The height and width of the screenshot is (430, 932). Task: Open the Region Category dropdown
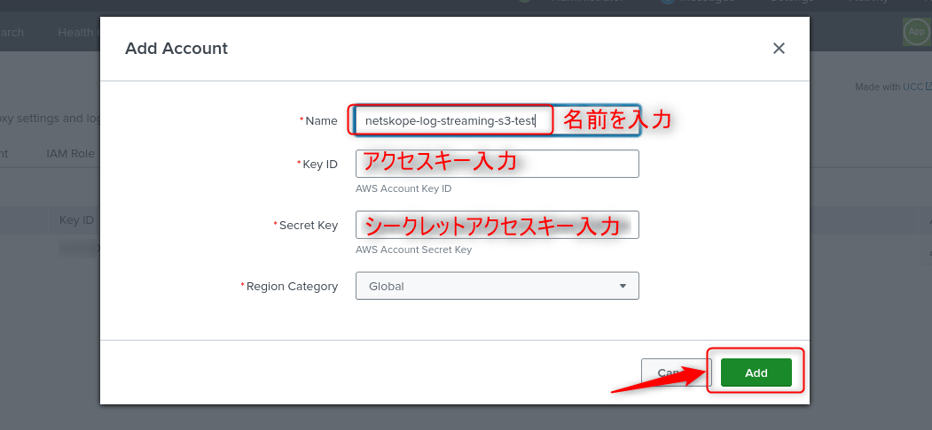coord(497,286)
